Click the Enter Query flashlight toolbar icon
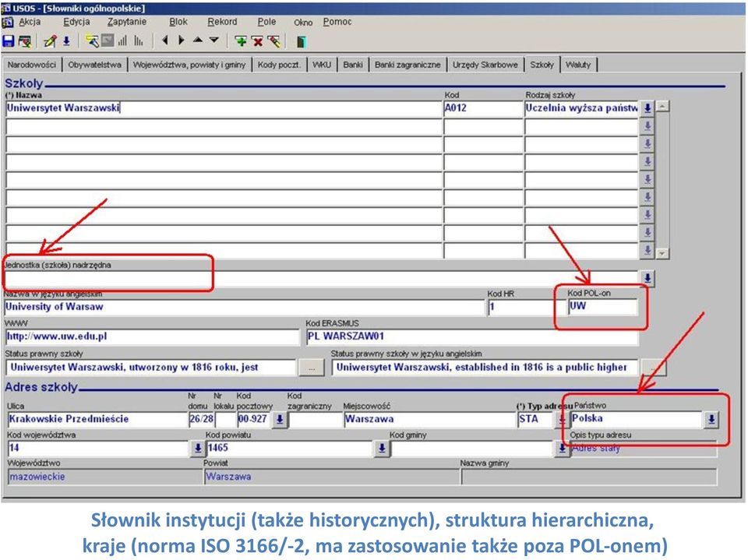Image resolution: width=748 pixels, height=560 pixels. 92,41
